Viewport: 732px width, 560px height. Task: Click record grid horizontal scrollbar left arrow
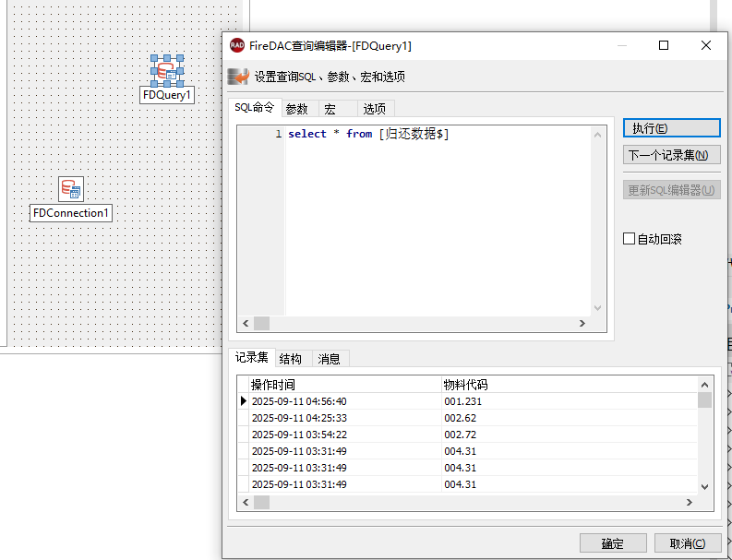pos(246,503)
